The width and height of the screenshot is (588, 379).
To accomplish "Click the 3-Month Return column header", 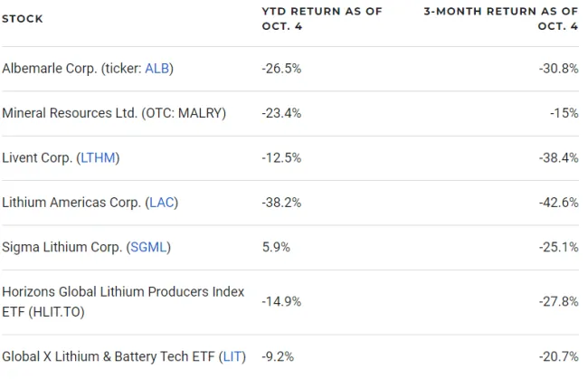I will click(x=500, y=18).
